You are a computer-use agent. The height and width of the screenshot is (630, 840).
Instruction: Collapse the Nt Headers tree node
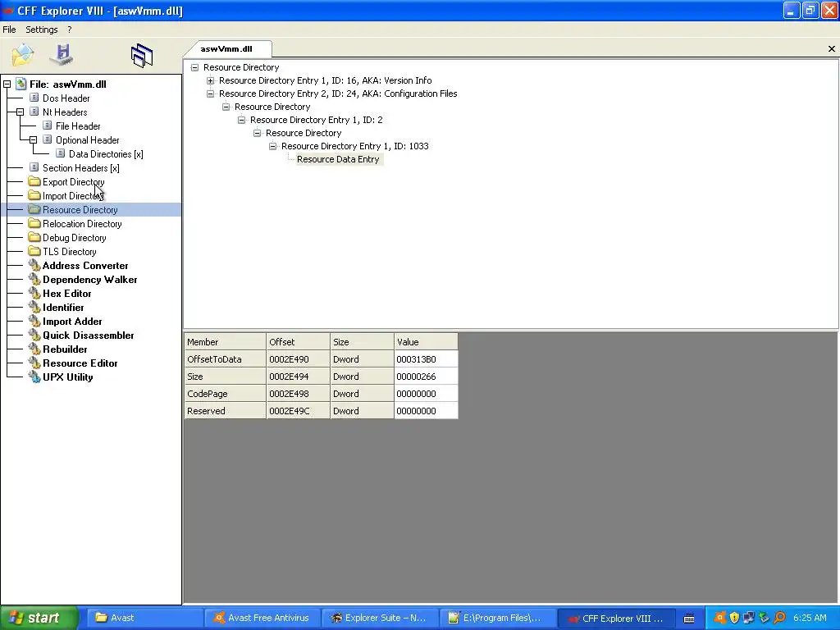20,112
